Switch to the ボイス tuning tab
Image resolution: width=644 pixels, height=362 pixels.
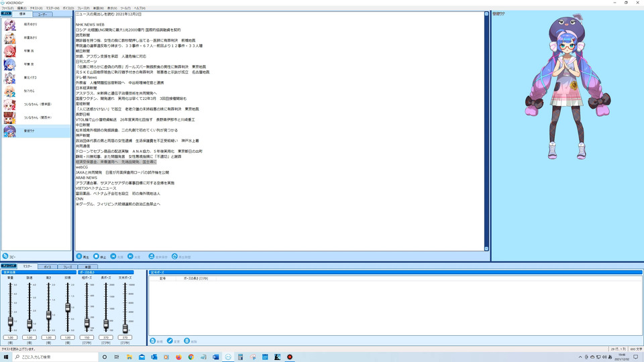(48, 267)
